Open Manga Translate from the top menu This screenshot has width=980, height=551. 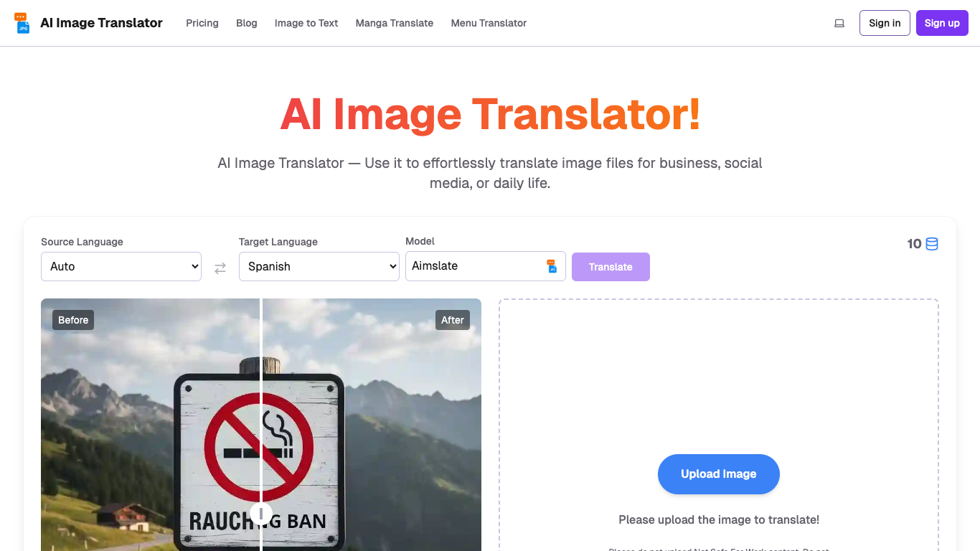(395, 23)
